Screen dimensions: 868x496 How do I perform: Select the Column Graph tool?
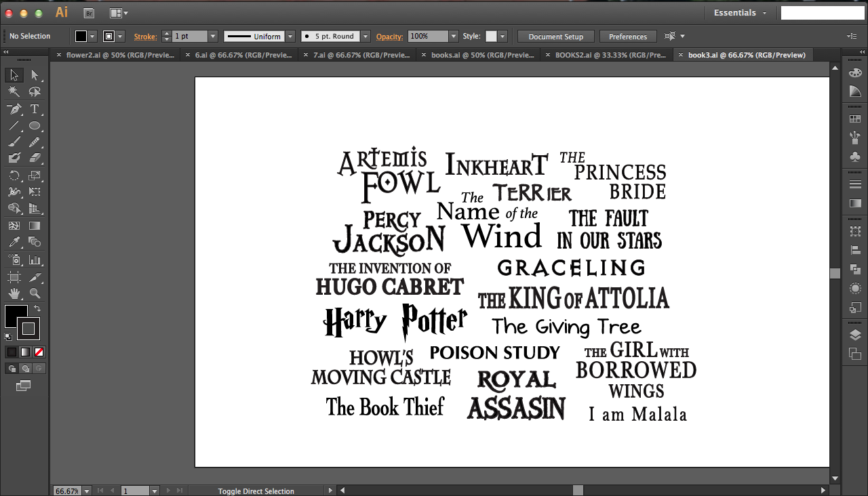point(35,260)
